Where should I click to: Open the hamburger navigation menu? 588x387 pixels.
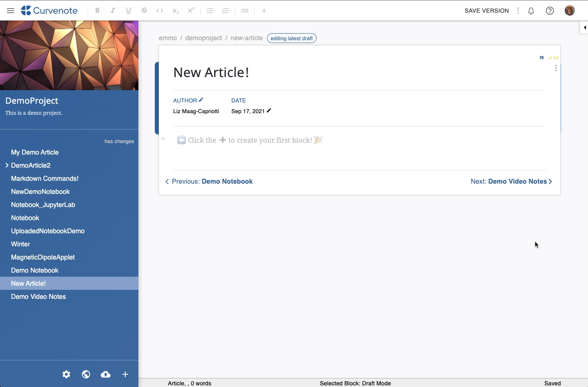pyautogui.click(x=11, y=11)
